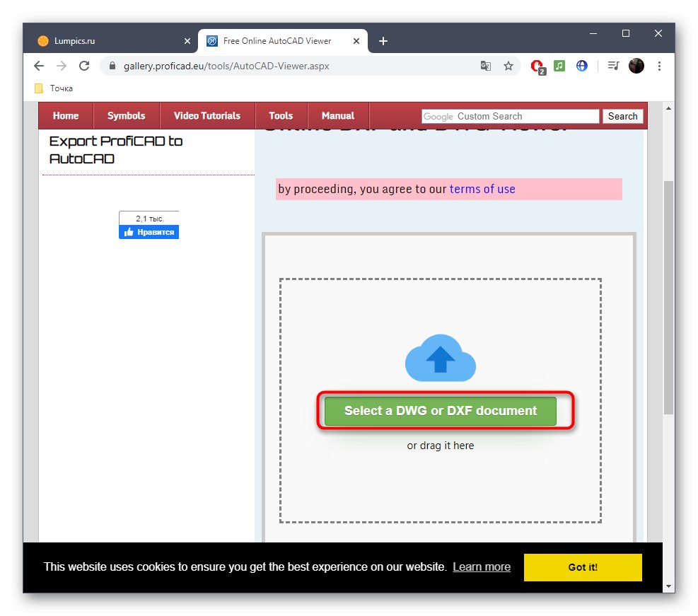The height and width of the screenshot is (616, 698).
Task: Open a new tab with plus button
Action: pyautogui.click(x=383, y=41)
